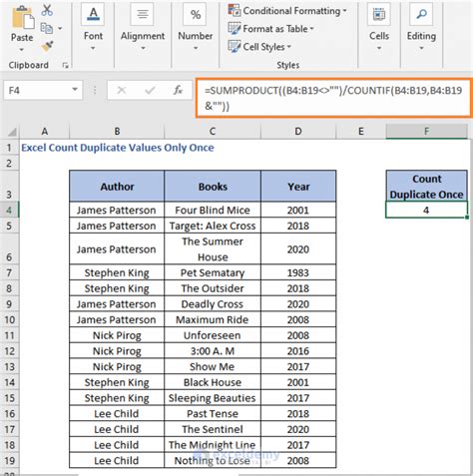Click the cell 'Show Me'

[x=213, y=366]
